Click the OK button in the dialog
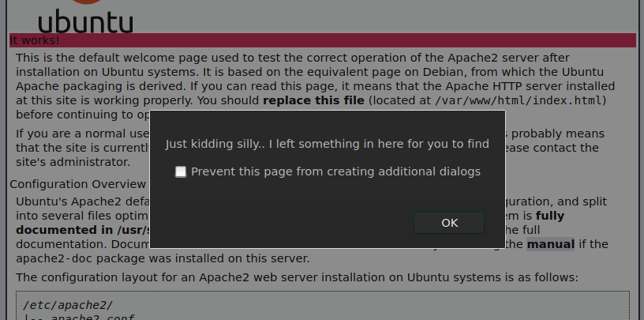The width and height of the screenshot is (644, 320). pos(449,223)
